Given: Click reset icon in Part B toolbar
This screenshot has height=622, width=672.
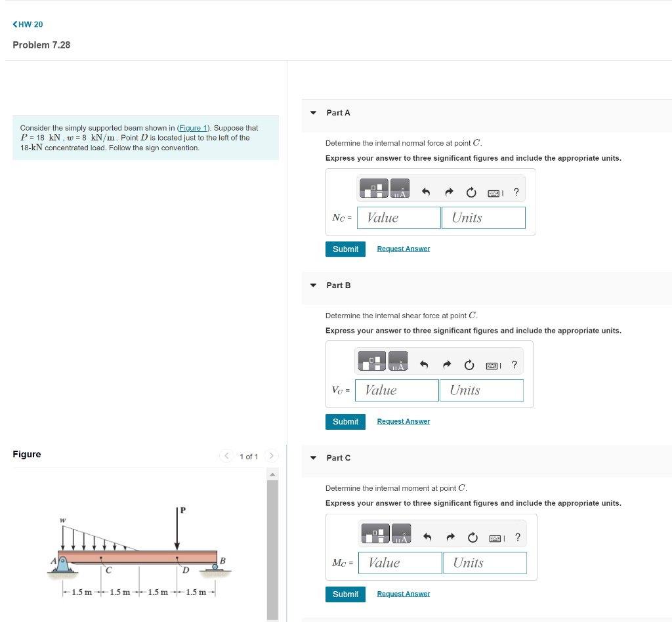Looking at the screenshot, I should [469, 365].
